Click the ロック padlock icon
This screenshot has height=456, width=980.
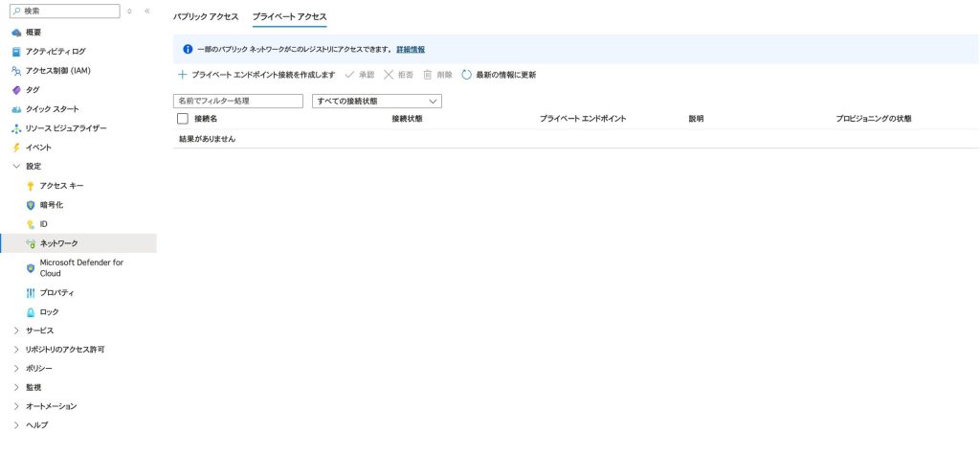click(31, 312)
